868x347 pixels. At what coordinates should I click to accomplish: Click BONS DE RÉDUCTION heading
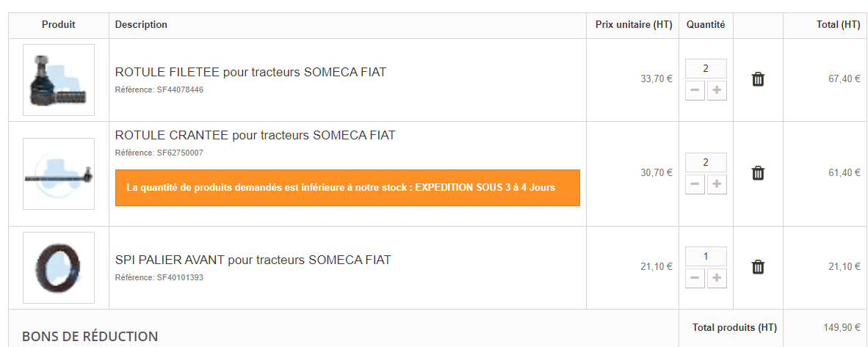tap(90, 337)
